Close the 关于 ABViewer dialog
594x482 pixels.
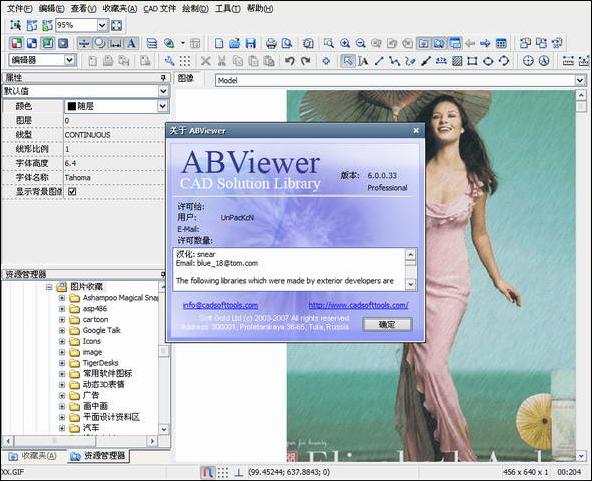click(x=416, y=130)
